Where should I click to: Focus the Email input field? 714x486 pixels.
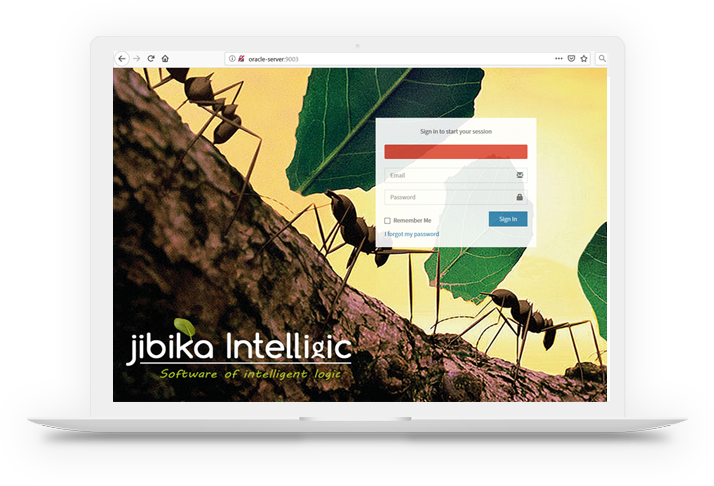click(x=456, y=175)
